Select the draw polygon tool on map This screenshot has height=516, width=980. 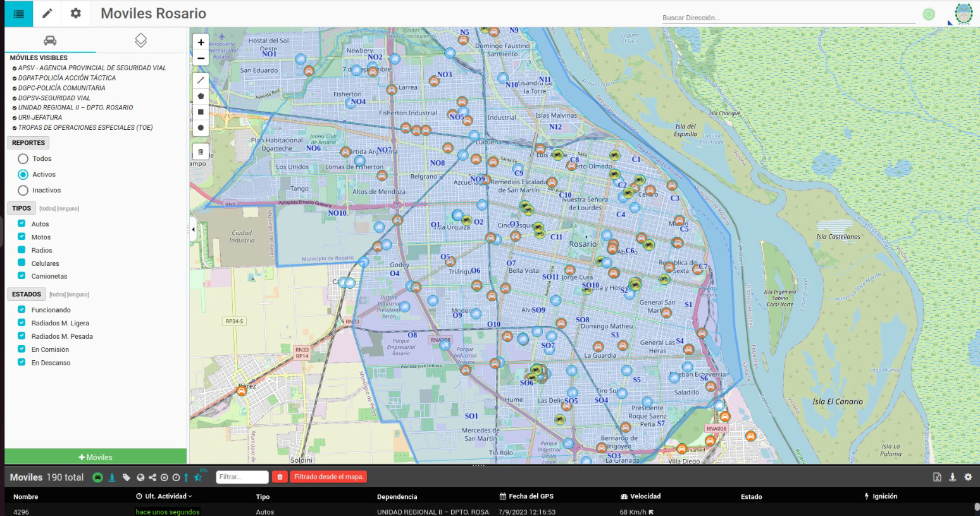coord(201,96)
